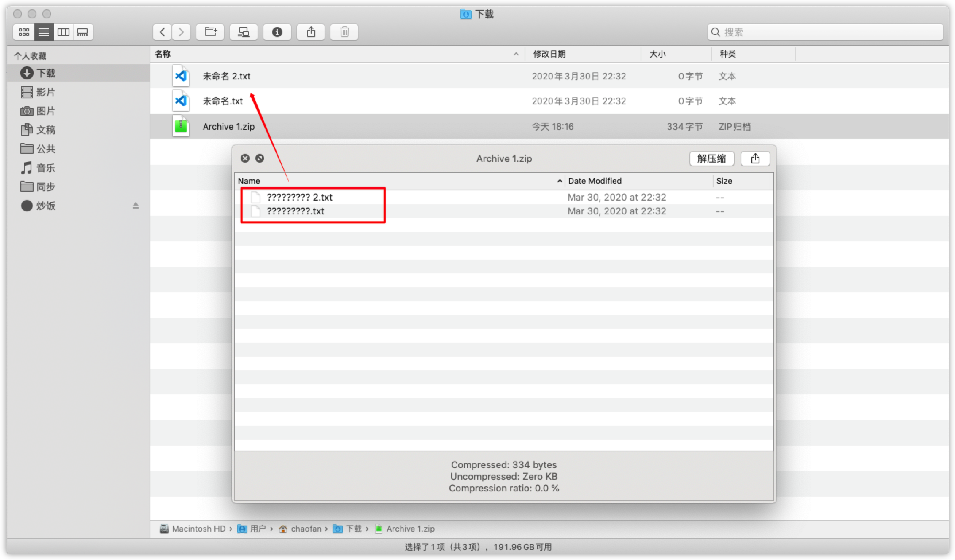
Task: Eject the 炒饭 volume
Action: [x=136, y=206]
